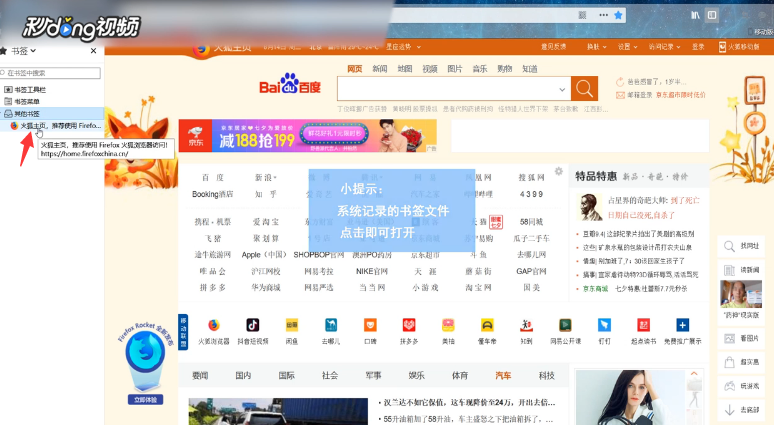
Task: Open the 火狐主页 bookmark in the sidebar
Action: 56,126
